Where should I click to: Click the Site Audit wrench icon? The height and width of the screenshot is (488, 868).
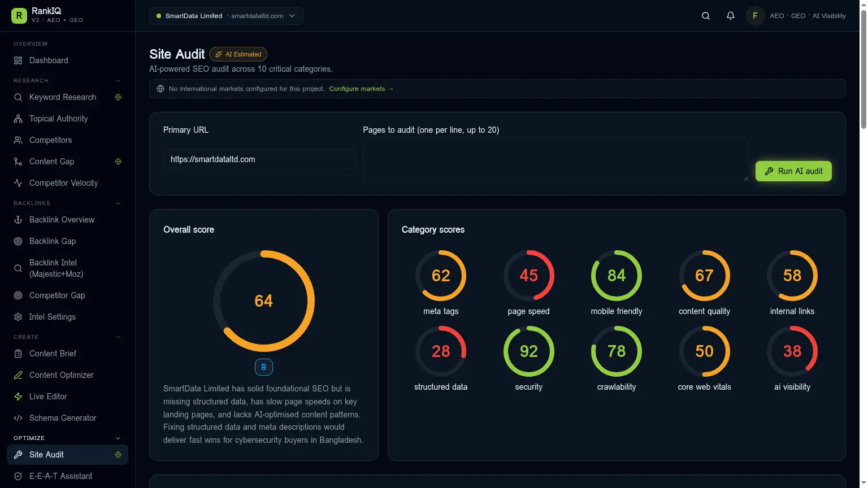coord(18,455)
